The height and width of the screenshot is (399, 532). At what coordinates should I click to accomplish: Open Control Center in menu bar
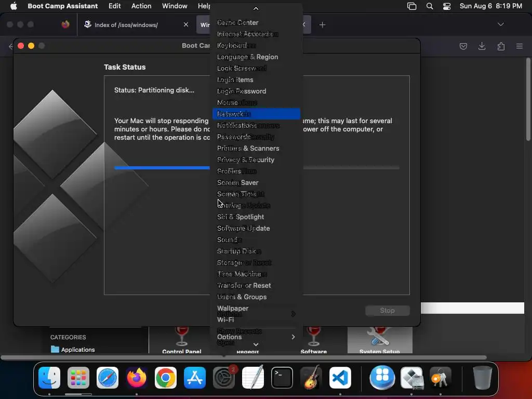click(x=447, y=6)
